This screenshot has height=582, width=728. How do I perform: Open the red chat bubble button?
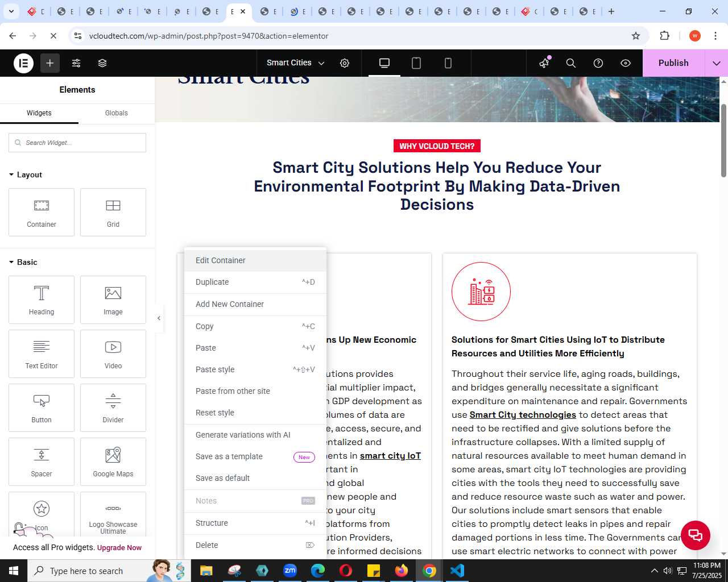(695, 535)
